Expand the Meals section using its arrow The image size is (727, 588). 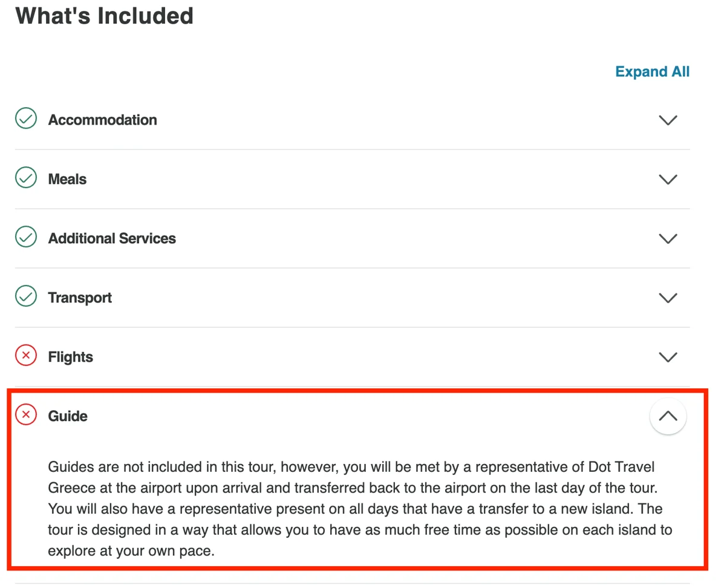coord(668,179)
